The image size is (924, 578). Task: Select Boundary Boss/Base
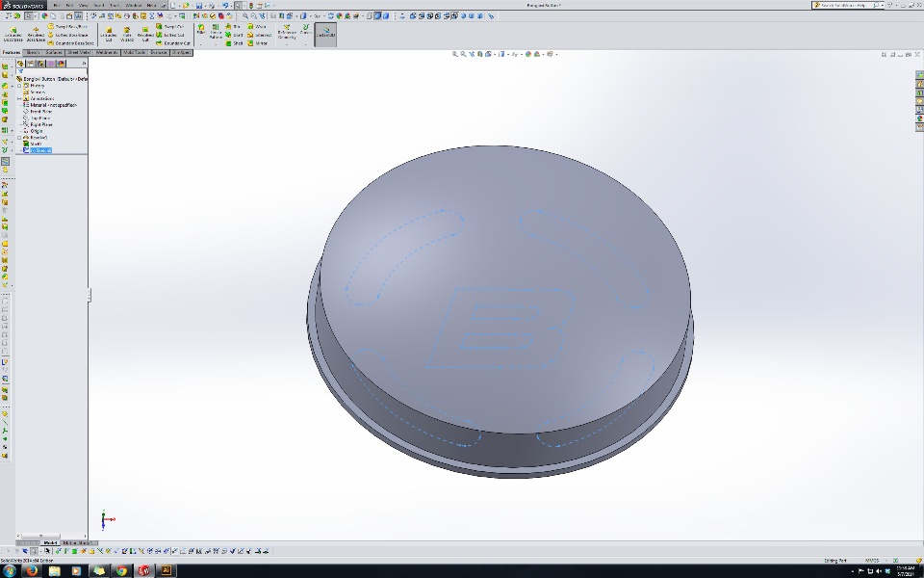(70, 43)
